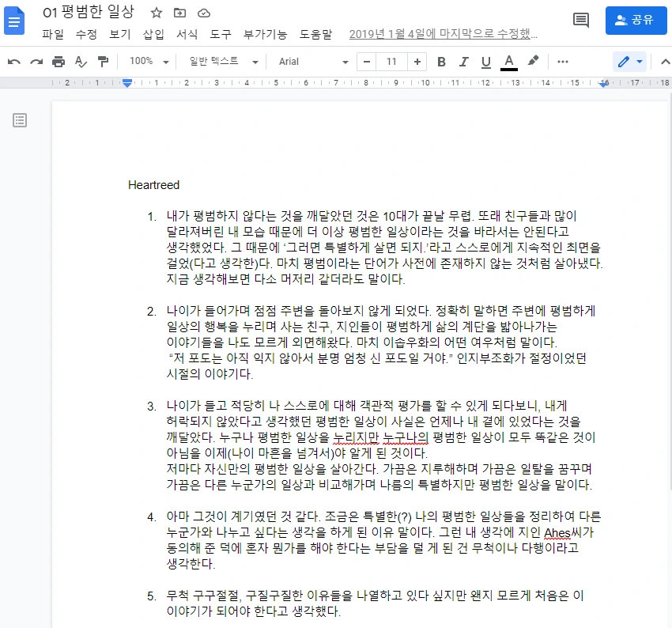This screenshot has height=628, width=672.
Task: Click the document title 01 평범한 일상
Action: [89, 13]
